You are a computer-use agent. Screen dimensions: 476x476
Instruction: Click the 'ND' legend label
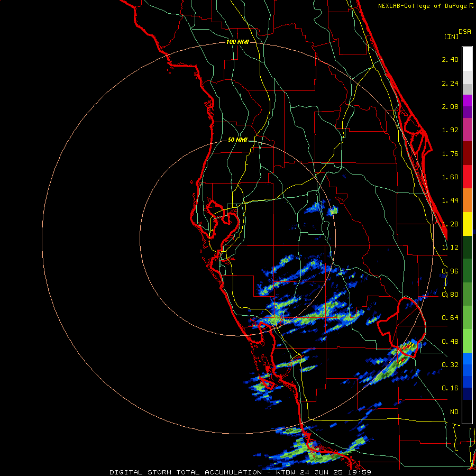(x=454, y=412)
